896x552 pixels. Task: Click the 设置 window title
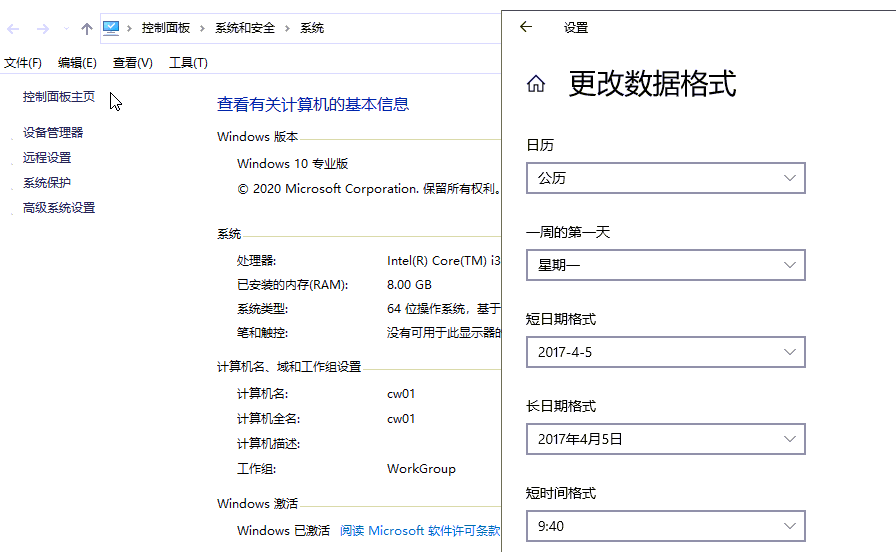tap(576, 27)
